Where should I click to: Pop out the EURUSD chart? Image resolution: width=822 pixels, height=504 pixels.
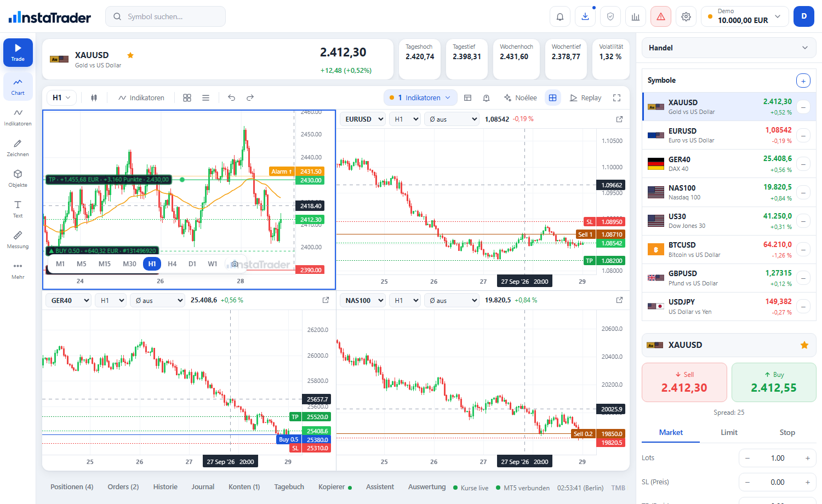pos(620,119)
